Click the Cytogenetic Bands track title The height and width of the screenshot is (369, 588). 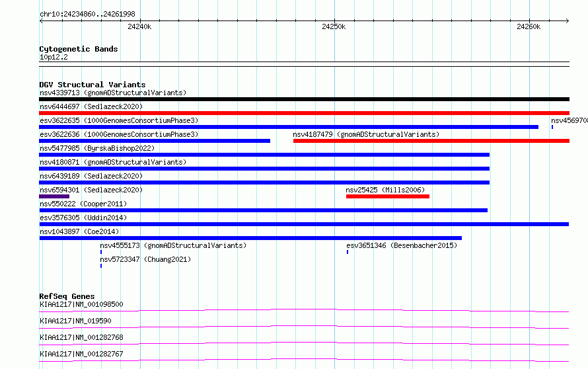pyautogui.click(x=79, y=49)
